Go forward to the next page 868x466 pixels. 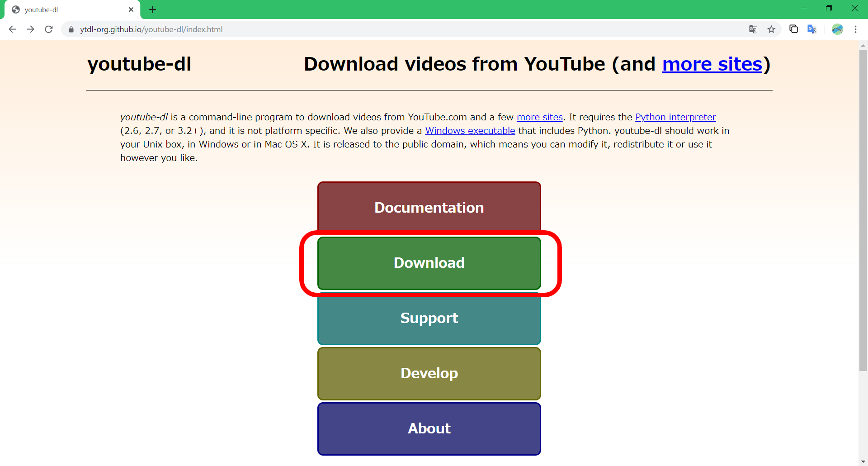[30, 29]
